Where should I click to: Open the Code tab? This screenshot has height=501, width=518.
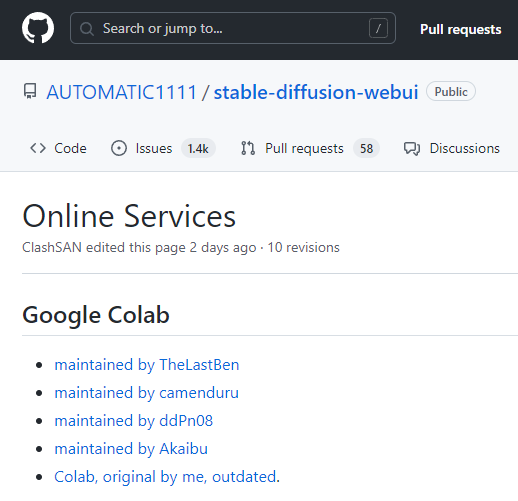[x=58, y=148]
